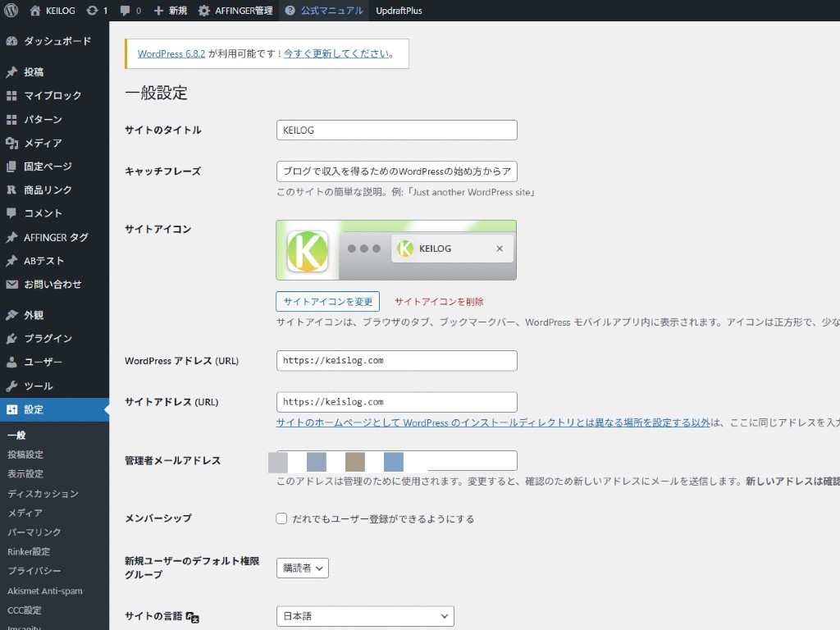
Task: Click the 投稿 pin icon
Action: 11,72
